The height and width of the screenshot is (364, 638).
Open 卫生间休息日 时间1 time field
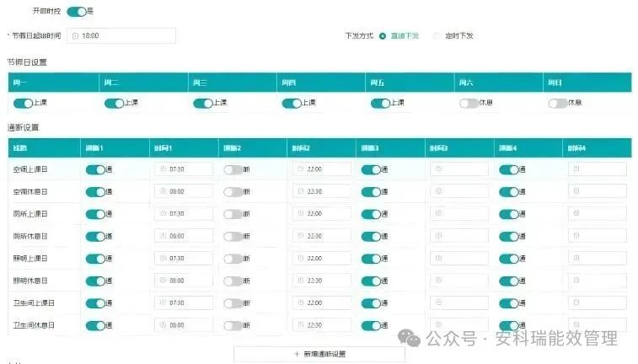184,325
